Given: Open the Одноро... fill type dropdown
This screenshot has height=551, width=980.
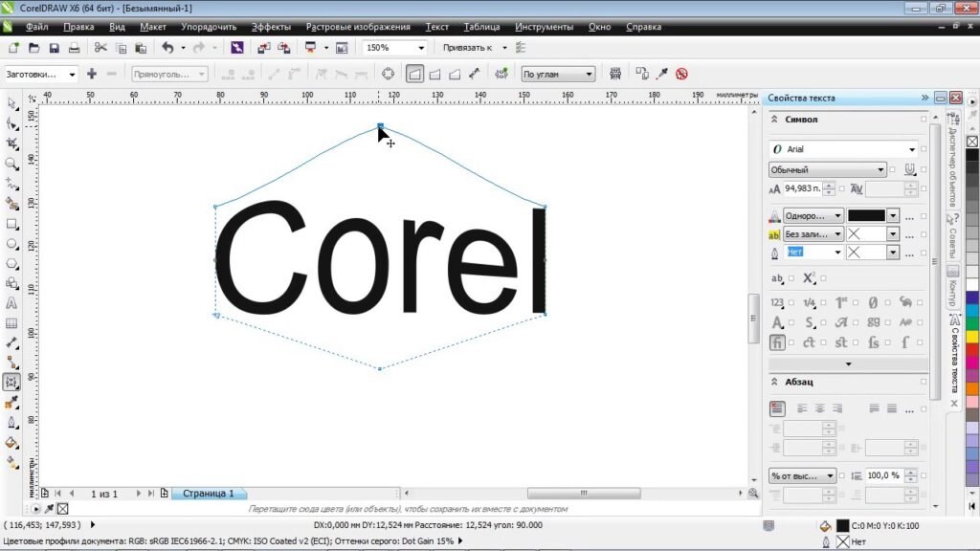Looking at the screenshot, I should click(813, 215).
